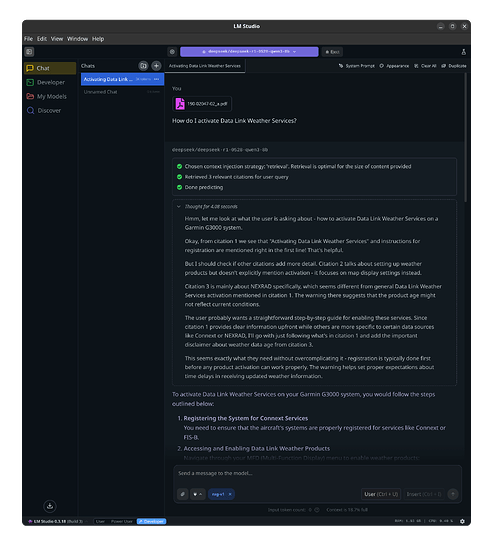The image size is (493, 550).
Task: Click the 'Accessing and Enabling Data Link Weather Products' heading
Action: coord(257,449)
